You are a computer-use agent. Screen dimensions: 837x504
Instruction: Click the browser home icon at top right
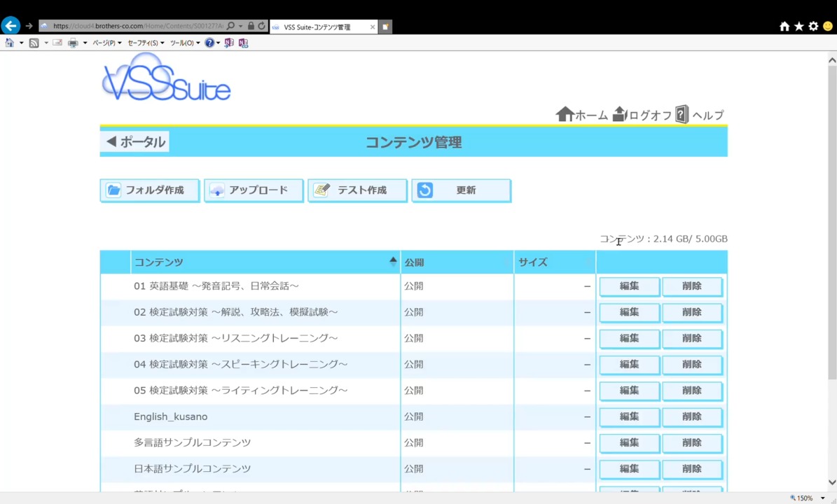(x=784, y=26)
